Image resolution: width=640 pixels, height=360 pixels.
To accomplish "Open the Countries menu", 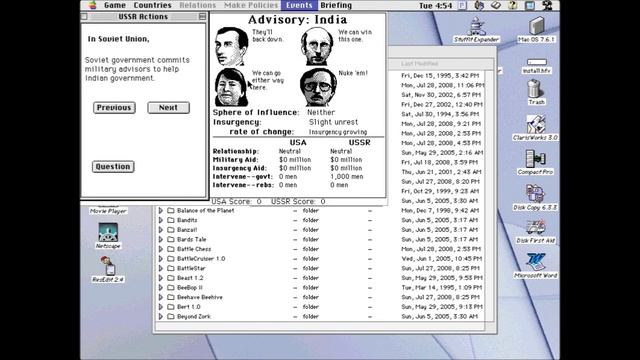I will tap(152, 5).
